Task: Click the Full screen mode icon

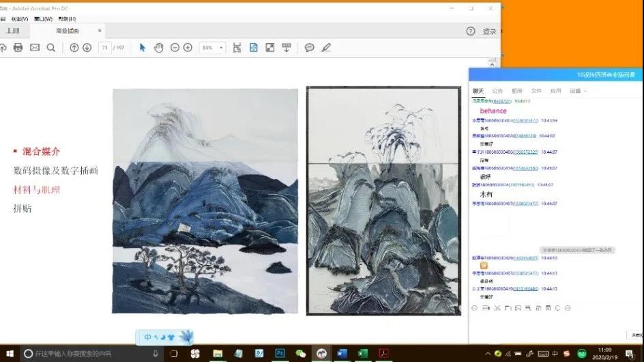Action: pos(270,48)
